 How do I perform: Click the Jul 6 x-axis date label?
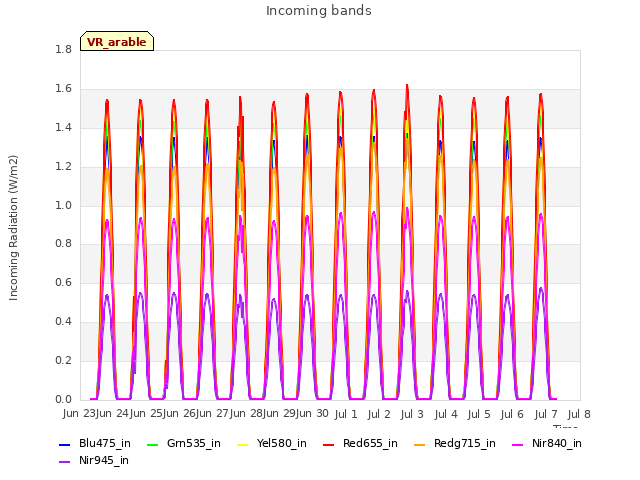[x=512, y=414]
